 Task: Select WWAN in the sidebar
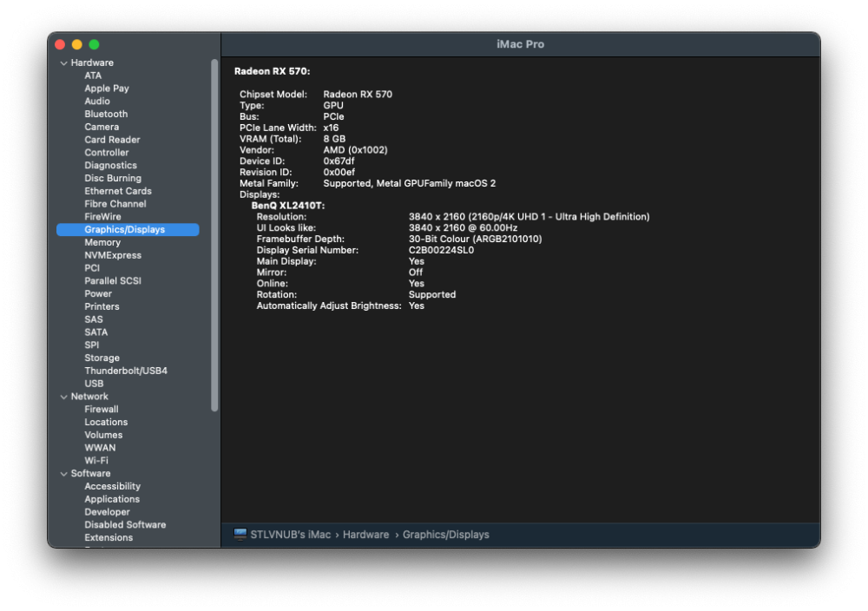100,447
